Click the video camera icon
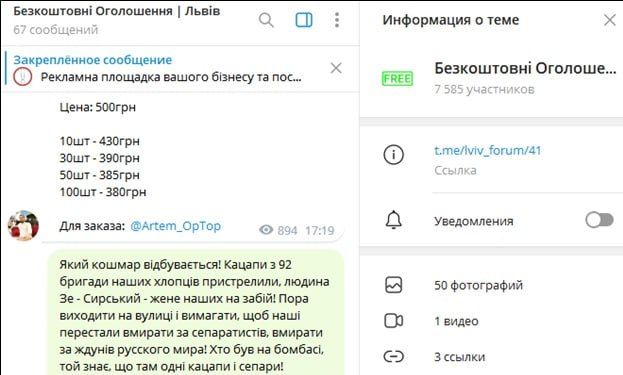The height and width of the screenshot is (375, 623). point(393,321)
